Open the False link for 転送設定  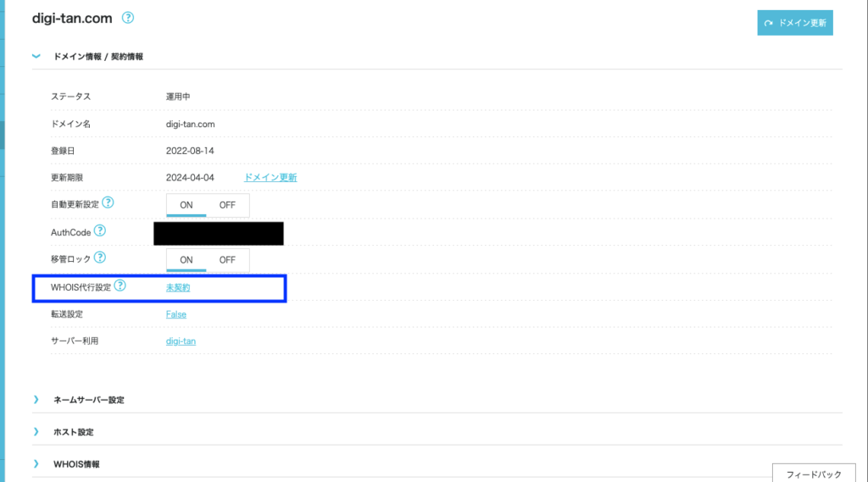176,314
